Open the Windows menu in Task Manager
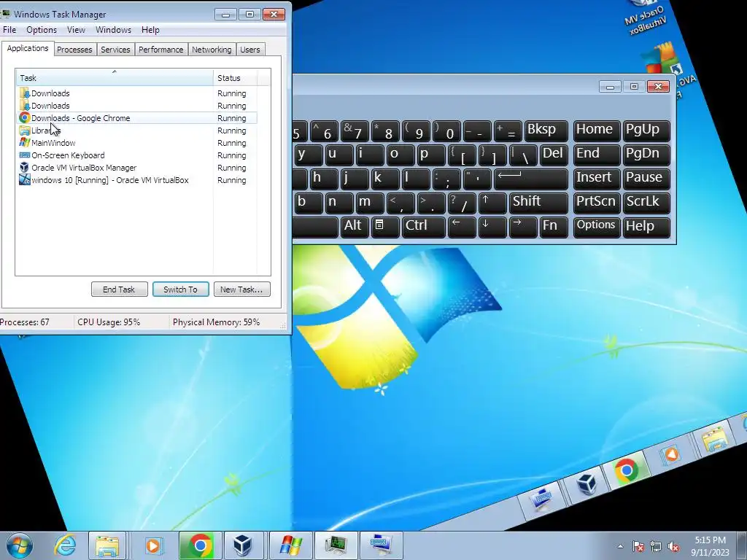This screenshot has width=747, height=560. pyautogui.click(x=113, y=29)
